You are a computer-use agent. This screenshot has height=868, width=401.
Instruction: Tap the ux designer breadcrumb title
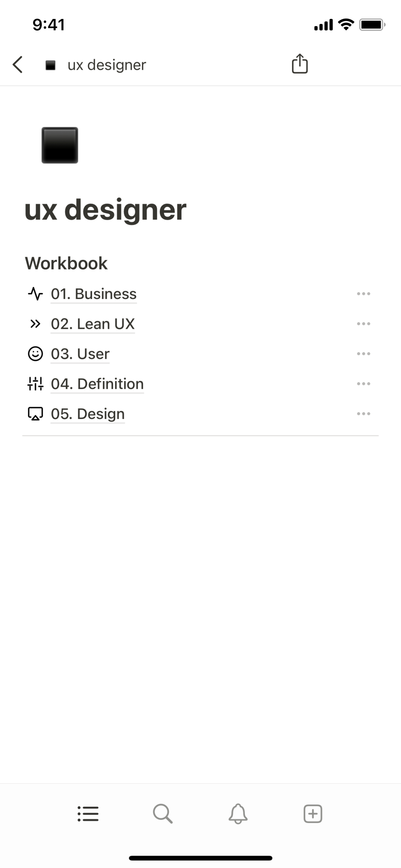(107, 65)
